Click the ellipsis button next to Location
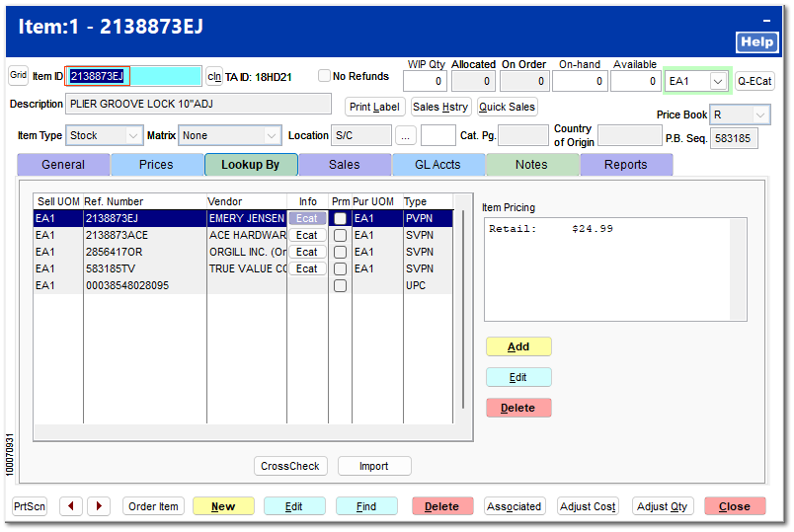Image resolution: width=794 pixels, height=532 pixels. (407, 136)
